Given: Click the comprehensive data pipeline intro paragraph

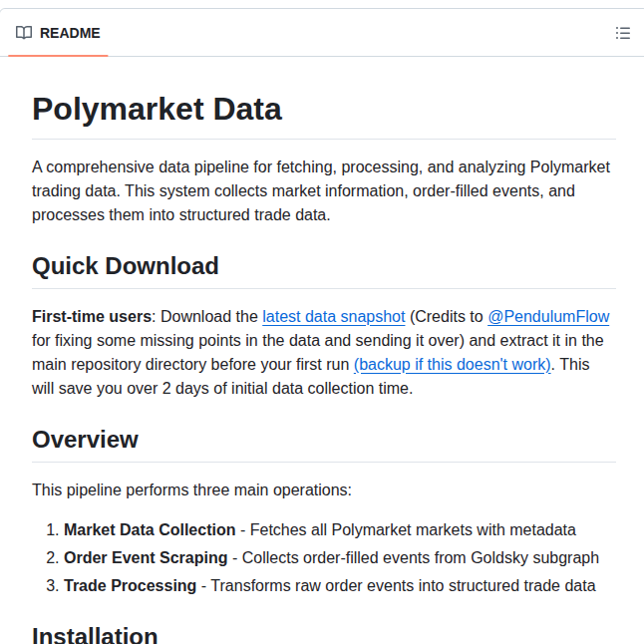Looking at the screenshot, I should [x=321, y=191].
